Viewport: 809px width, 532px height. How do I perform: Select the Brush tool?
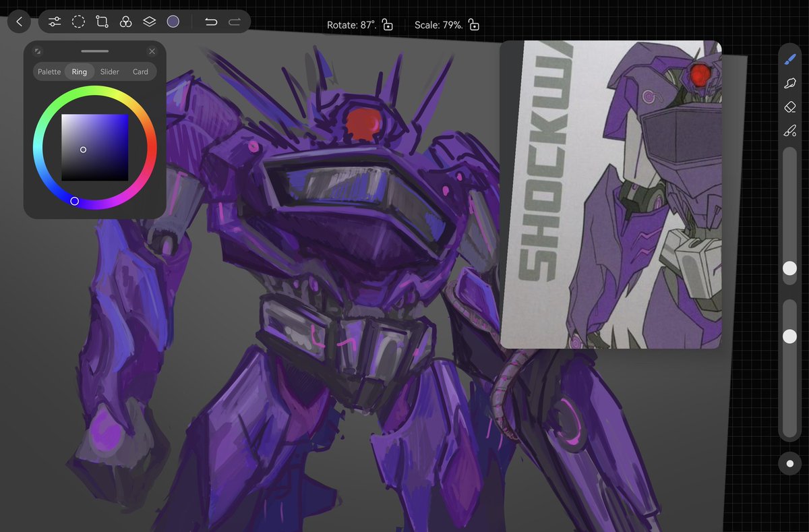point(790,60)
